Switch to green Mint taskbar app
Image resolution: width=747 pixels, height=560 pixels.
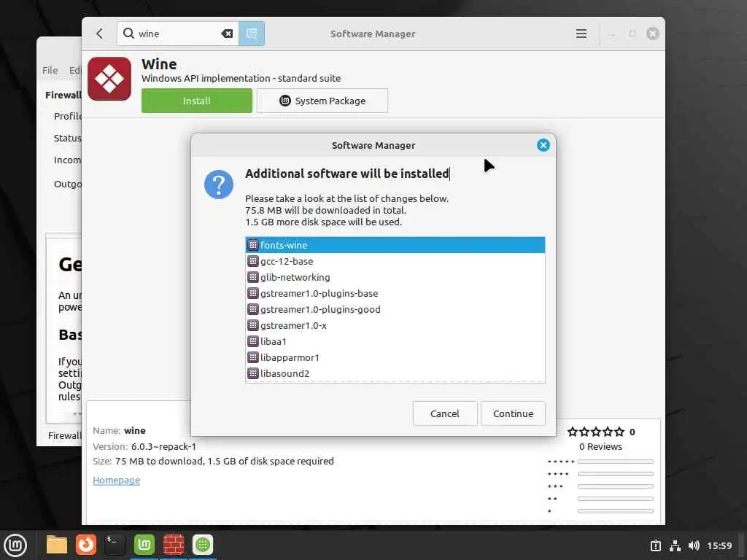144,545
